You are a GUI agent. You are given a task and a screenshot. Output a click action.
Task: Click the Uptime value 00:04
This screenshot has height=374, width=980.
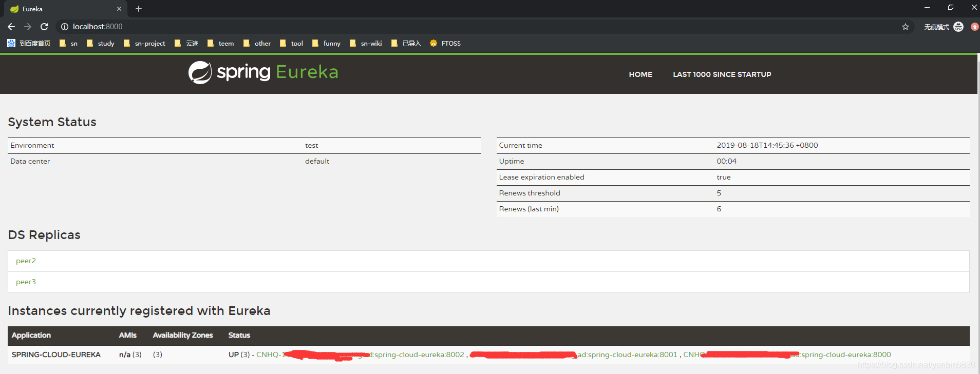click(x=726, y=161)
